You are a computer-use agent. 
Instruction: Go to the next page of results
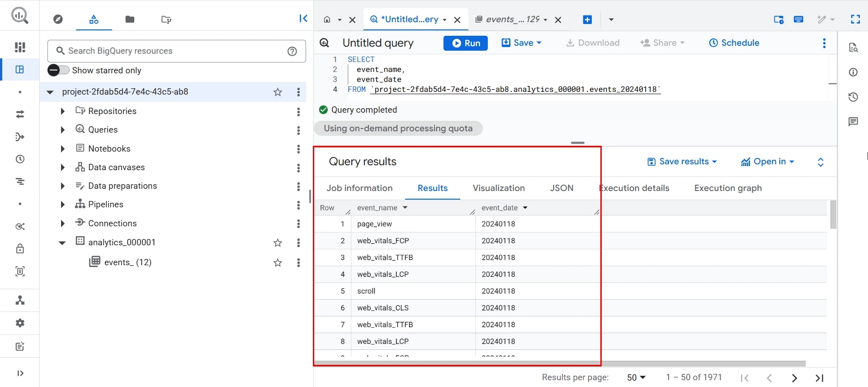[794, 378]
